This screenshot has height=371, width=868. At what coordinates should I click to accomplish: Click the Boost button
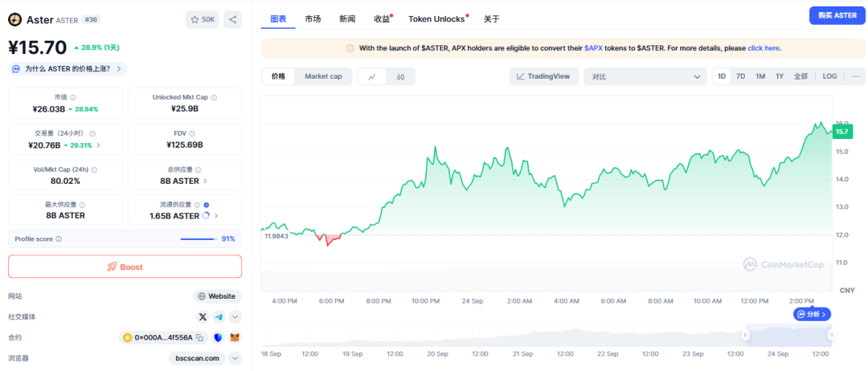coord(125,267)
